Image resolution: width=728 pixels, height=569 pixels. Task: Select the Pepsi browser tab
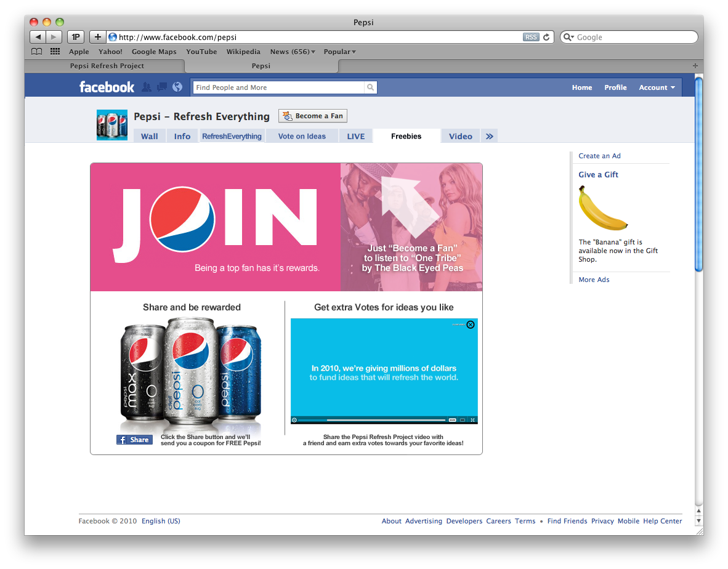point(261,66)
